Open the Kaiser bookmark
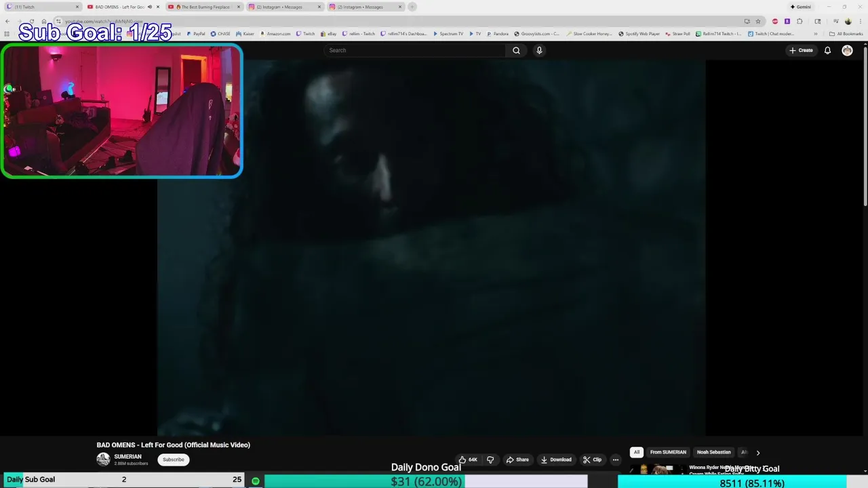 (245, 34)
